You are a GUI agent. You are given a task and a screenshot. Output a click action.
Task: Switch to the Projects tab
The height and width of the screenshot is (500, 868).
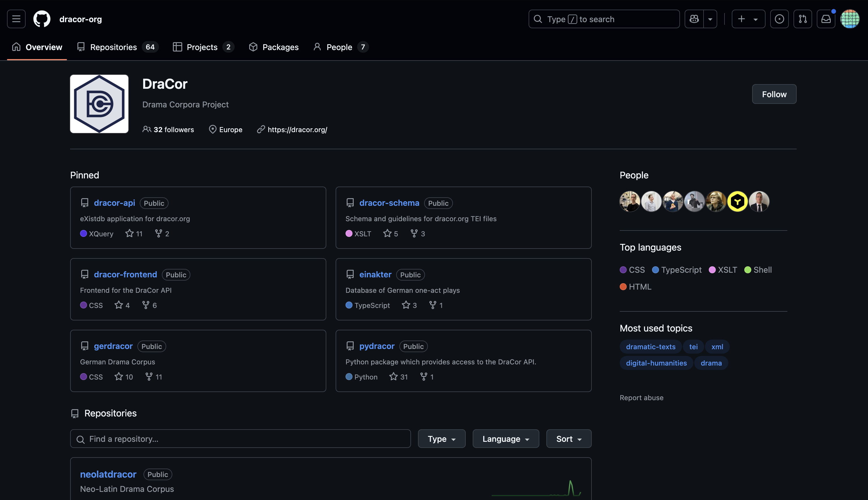tap(203, 47)
